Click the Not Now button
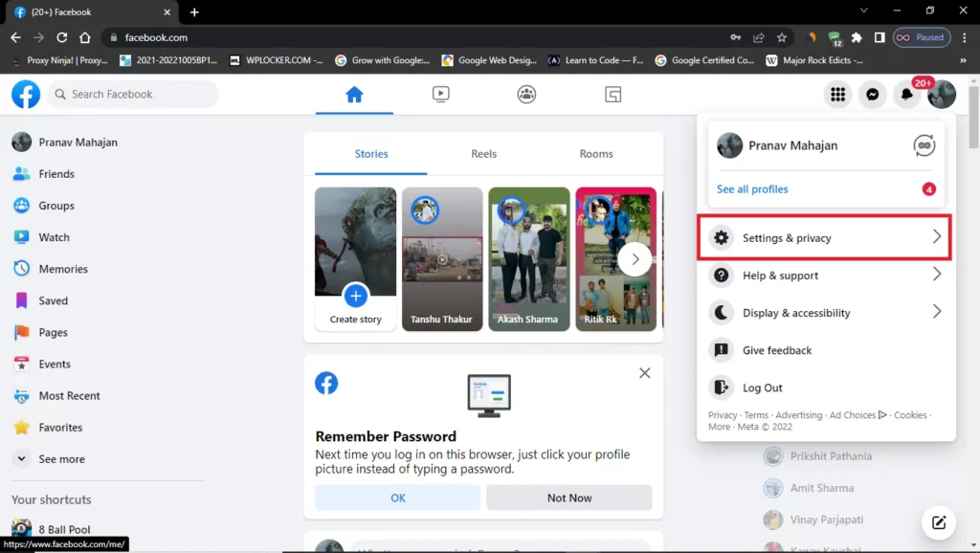 [569, 498]
